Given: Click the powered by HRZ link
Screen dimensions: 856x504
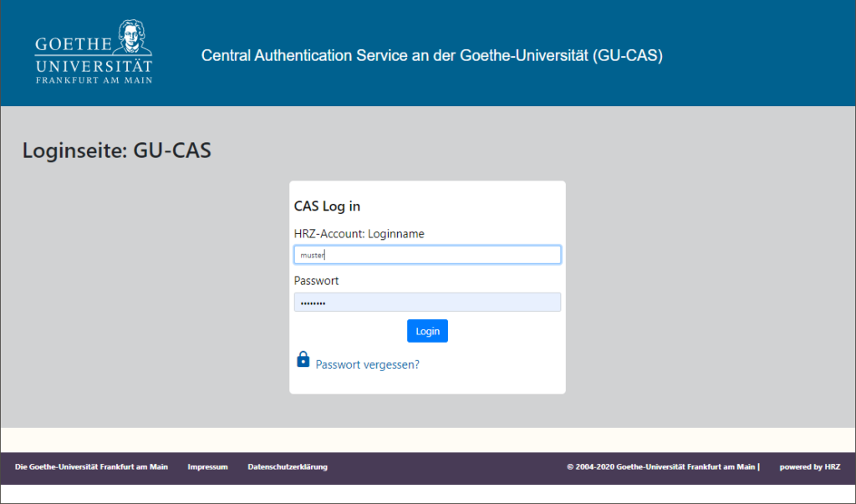Looking at the screenshot, I should click(809, 467).
